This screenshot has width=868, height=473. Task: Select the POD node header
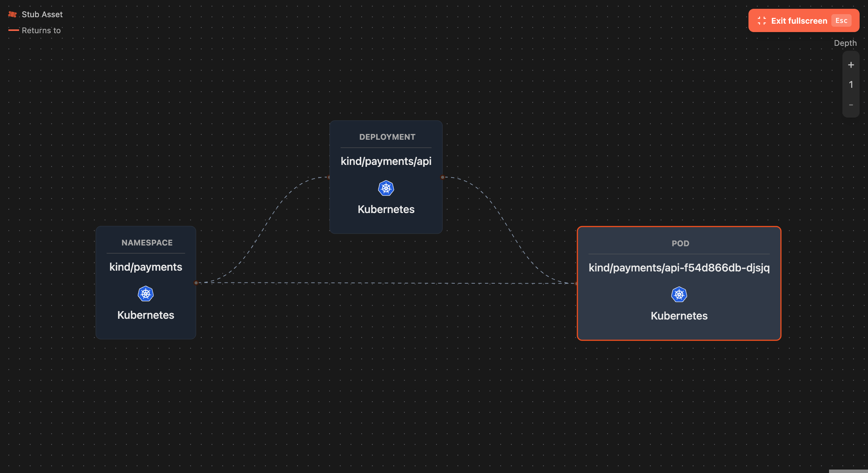(x=680, y=244)
